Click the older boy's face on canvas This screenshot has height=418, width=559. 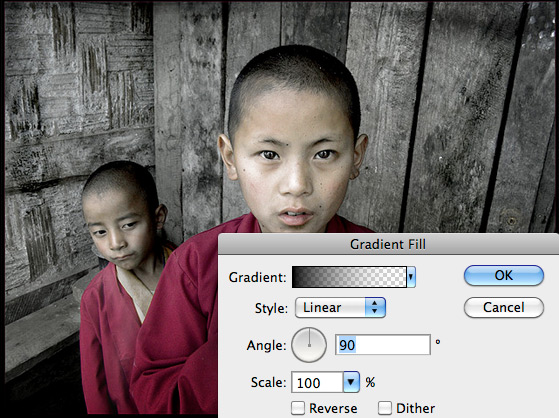tap(292, 168)
